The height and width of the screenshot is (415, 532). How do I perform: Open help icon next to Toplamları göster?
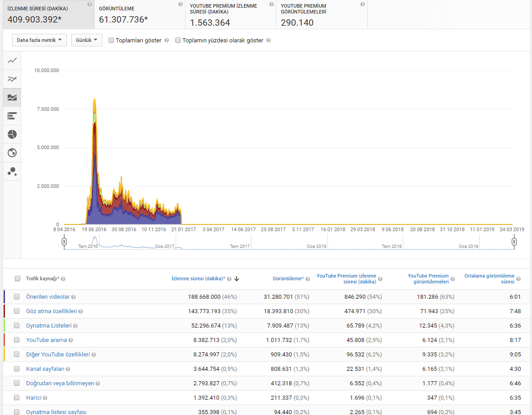167,40
